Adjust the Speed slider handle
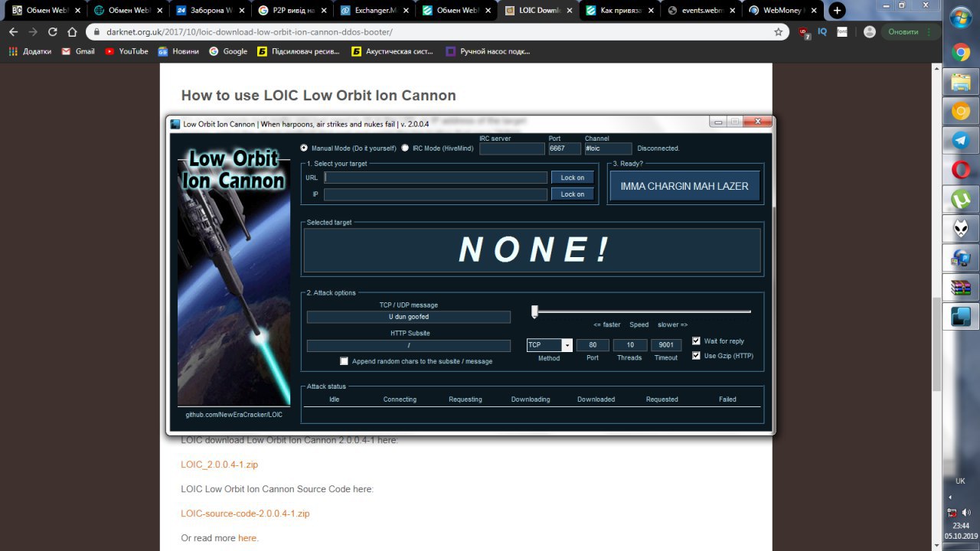 click(535, 311)
